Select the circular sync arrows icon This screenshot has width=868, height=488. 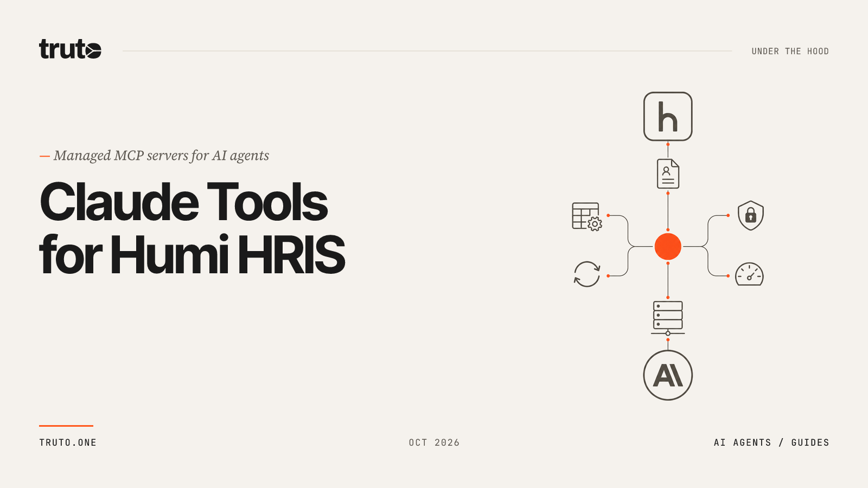tap(587, 274)
